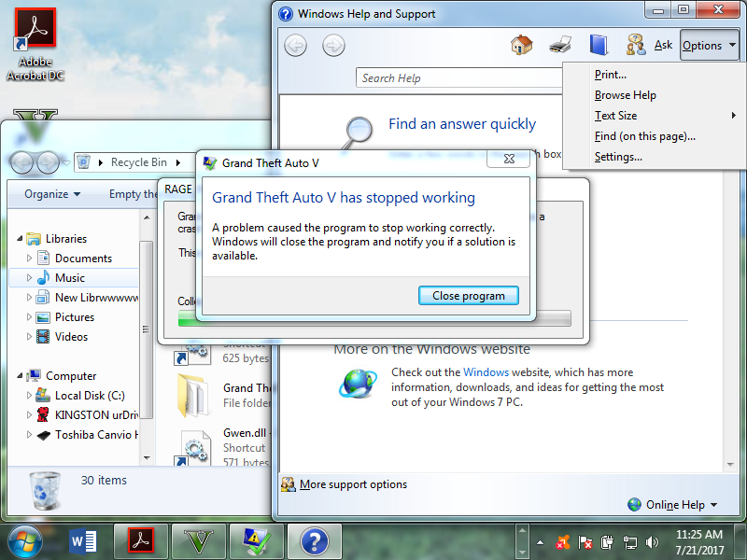Image resolution: width=747 pixels, height=560 pixels.
Task: Click the Search Help input field
Action: pos(458,77)
